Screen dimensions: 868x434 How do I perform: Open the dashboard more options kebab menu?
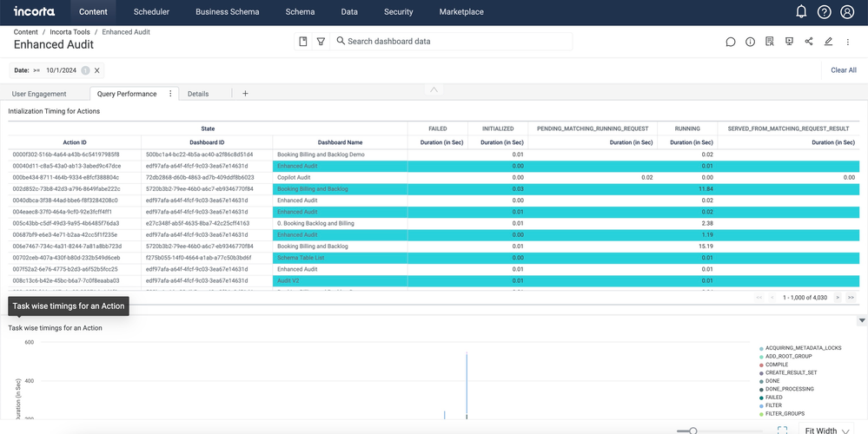[x=847, y=42]
